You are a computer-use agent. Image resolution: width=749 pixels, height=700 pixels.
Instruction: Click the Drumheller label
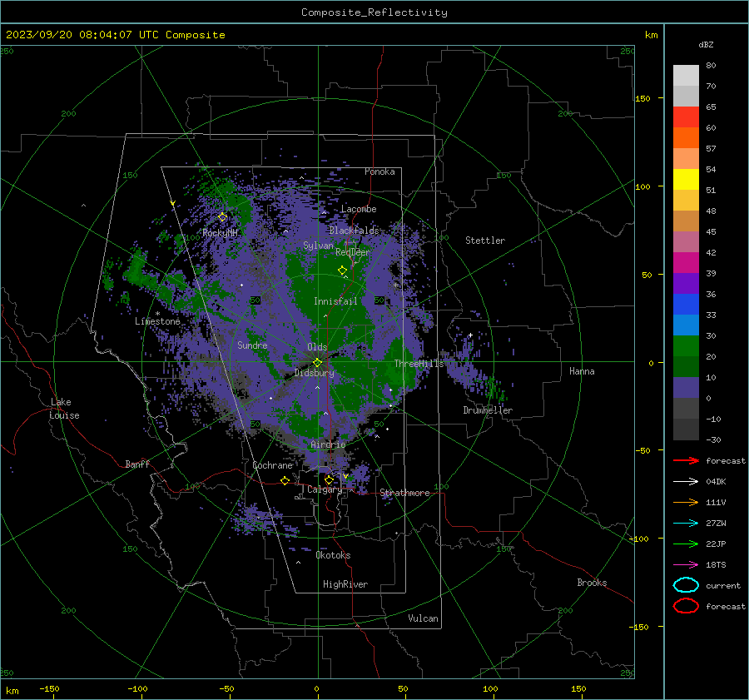(488, 410)
